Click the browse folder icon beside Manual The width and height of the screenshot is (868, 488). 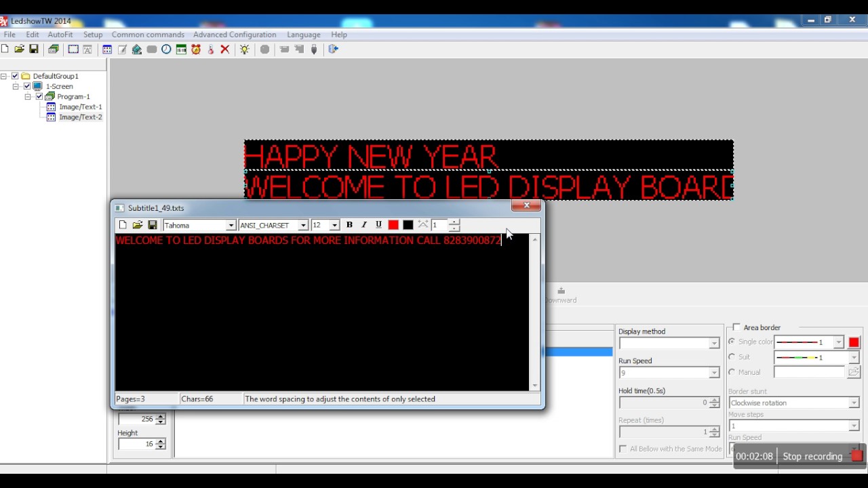tap(854, 372)
